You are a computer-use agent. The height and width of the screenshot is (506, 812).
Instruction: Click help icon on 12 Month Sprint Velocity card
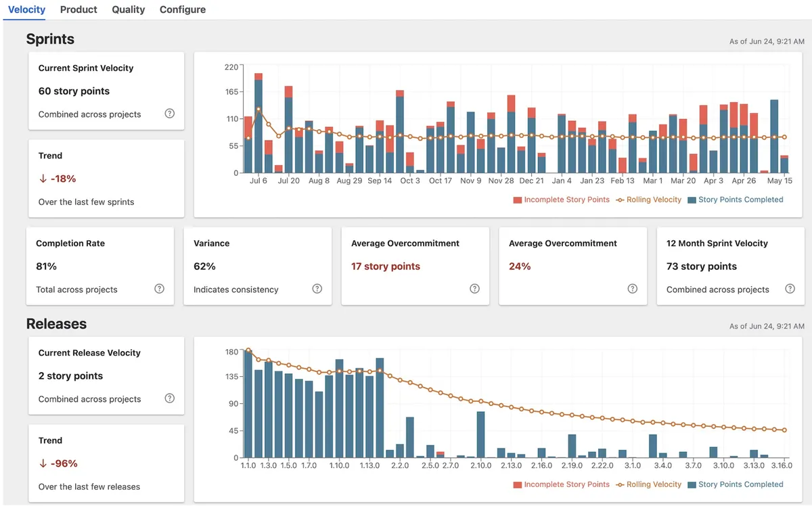pyautogui.click(x=790, y=289)
